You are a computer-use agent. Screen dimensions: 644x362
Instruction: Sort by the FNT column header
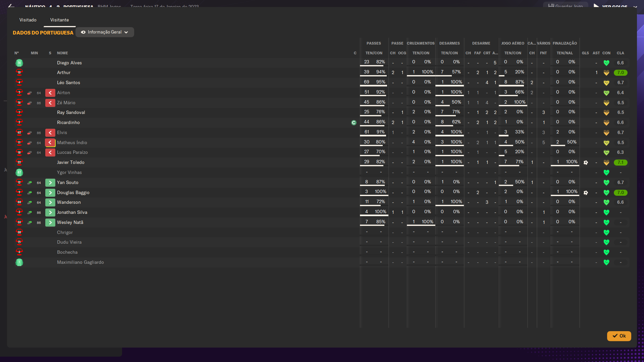[543, 53]
